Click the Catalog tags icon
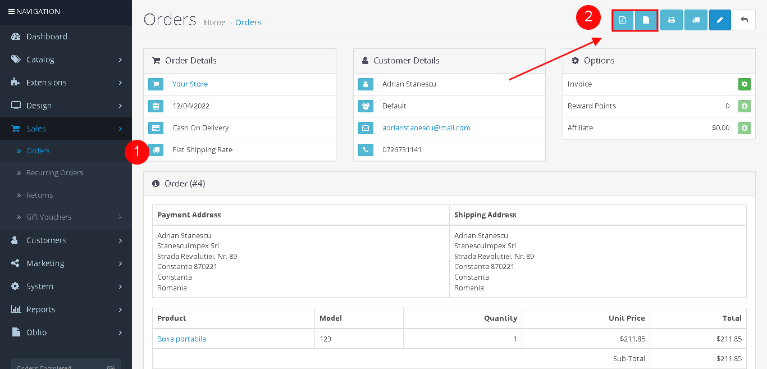The image size is (767, 369). pos(15,60)
